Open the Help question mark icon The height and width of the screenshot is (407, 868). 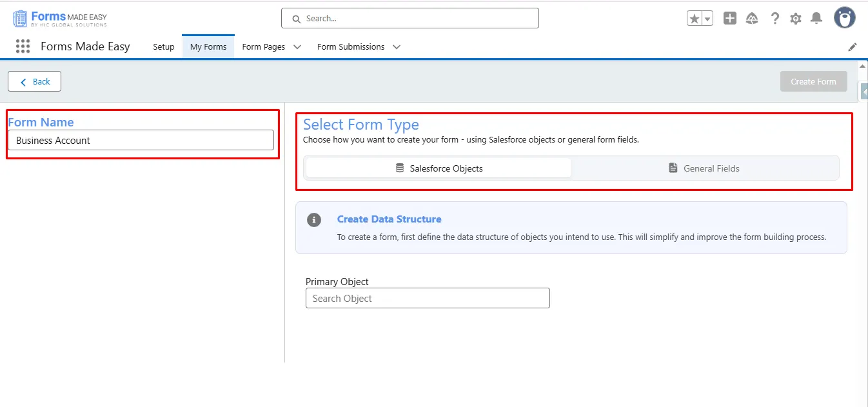(x=774, y=19)
